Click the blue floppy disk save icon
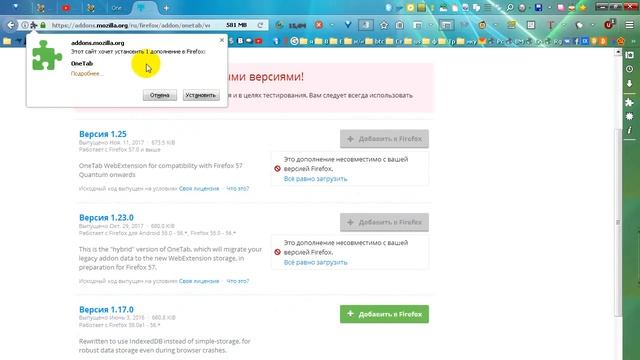The height and width of the screenshot is (360, 640). pos(538,7)
